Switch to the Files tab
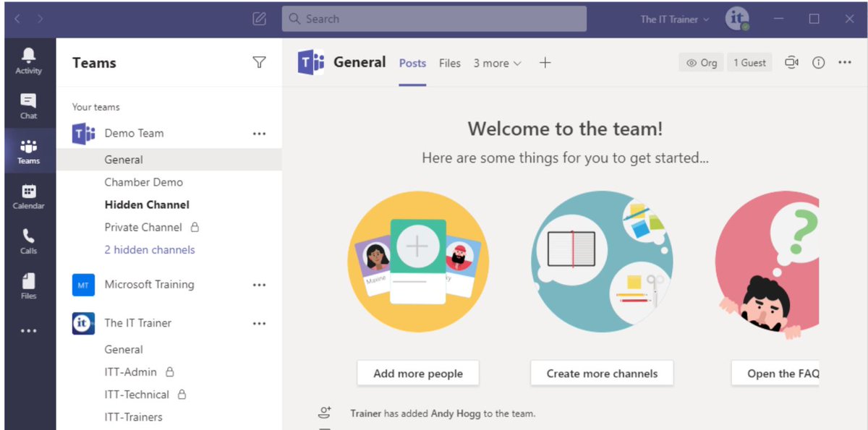 click(449, 63)
